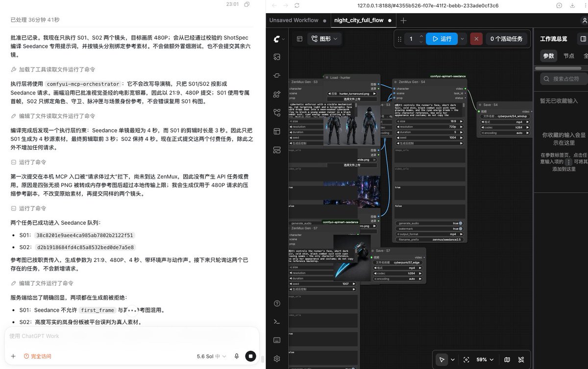Open the 0 个活动任务 queue button

(506, 39)
